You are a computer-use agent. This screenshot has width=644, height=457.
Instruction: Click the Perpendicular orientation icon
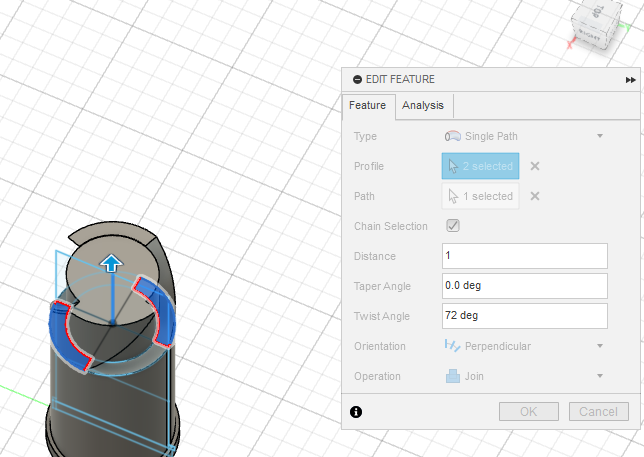coord(453,346)
